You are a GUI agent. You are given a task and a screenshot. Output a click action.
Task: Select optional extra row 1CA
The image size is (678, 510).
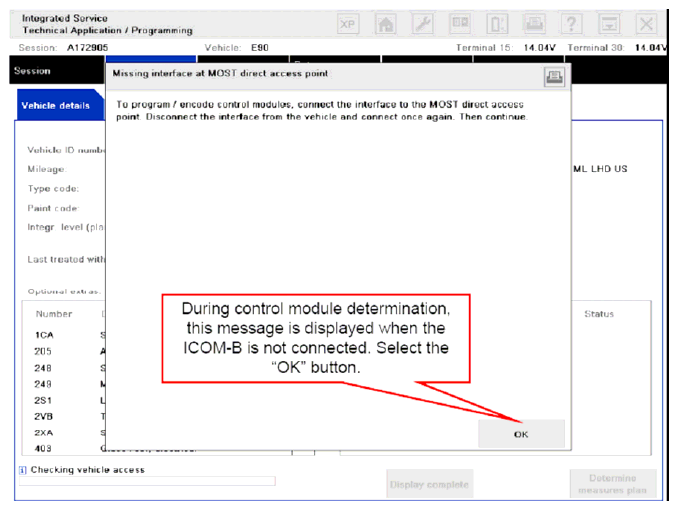(x=44, y=335)
